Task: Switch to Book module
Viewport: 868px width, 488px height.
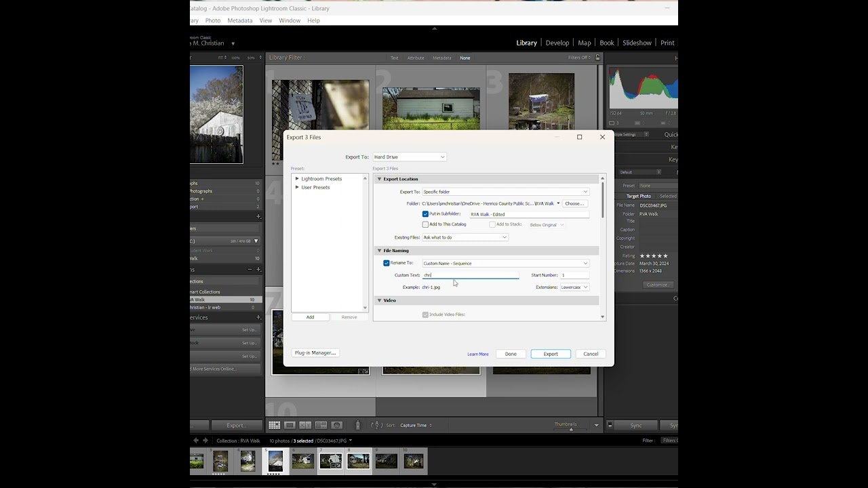Action: tap(607, 43)
